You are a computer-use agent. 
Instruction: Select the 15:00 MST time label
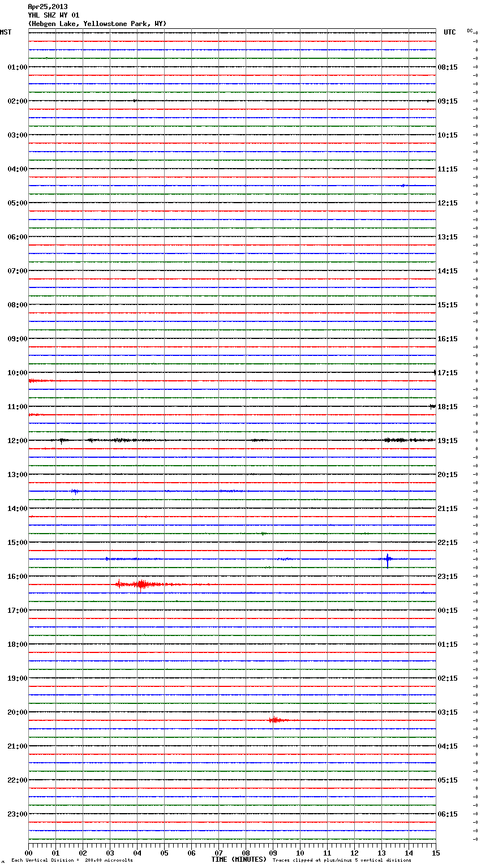(17, 543)
